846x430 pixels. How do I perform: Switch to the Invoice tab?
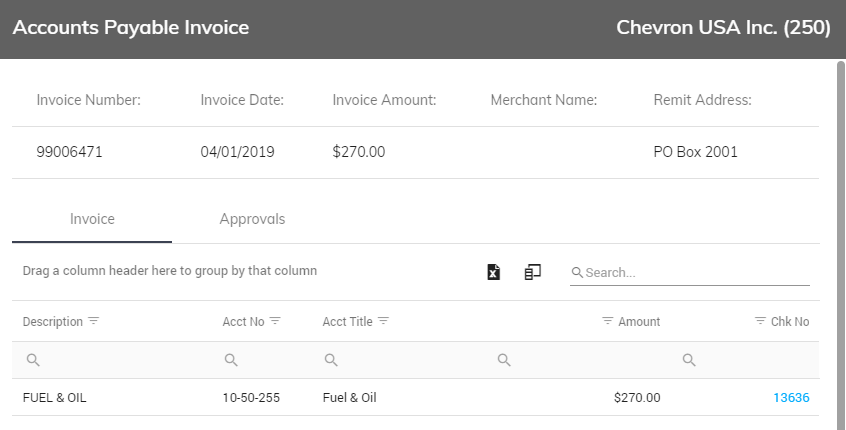[92, 219]
